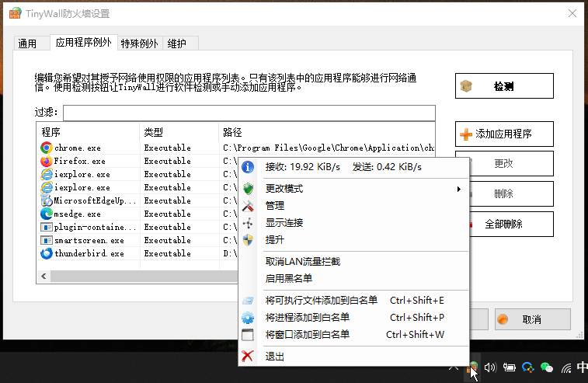This screenshot has height=383, width=588.
Task: Toggle 启用黑名单 in the context menu
Action: pyautogui.click(x=289, y=278)
